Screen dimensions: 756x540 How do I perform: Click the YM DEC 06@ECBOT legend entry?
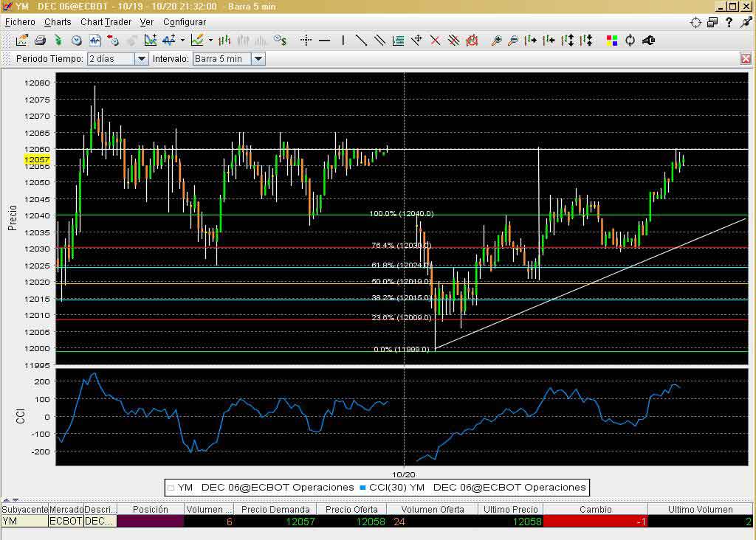[x=261, y=488]
